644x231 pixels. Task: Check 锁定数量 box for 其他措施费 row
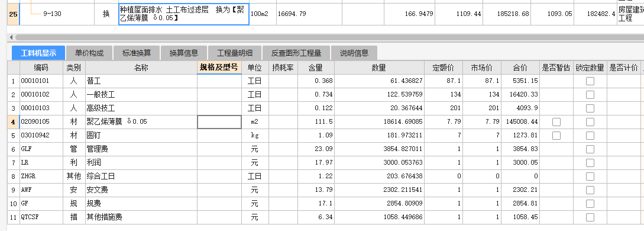tap(590, 217)
